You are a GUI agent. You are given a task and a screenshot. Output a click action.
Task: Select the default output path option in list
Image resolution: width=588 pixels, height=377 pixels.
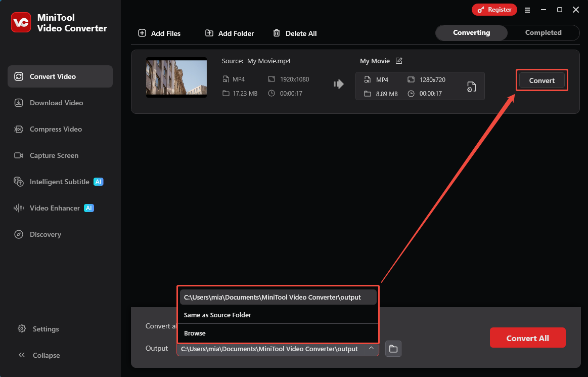[x=278, y=297]
